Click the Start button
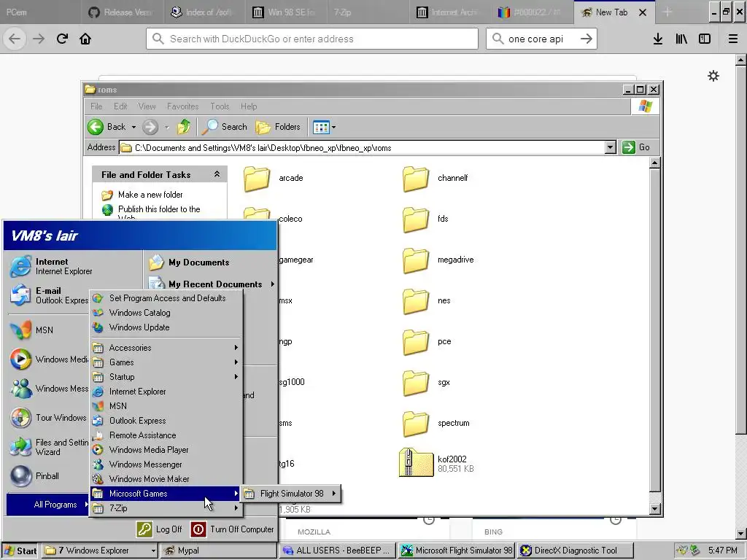The width and height of the screenshot is (747, 560). pos(20,551)
